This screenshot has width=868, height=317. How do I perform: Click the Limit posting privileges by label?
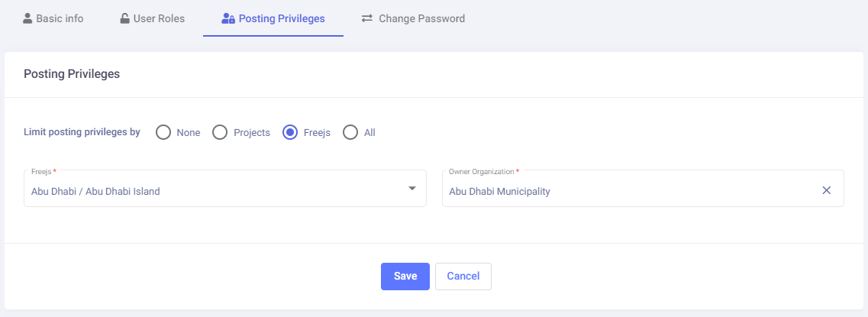point(82,132)
